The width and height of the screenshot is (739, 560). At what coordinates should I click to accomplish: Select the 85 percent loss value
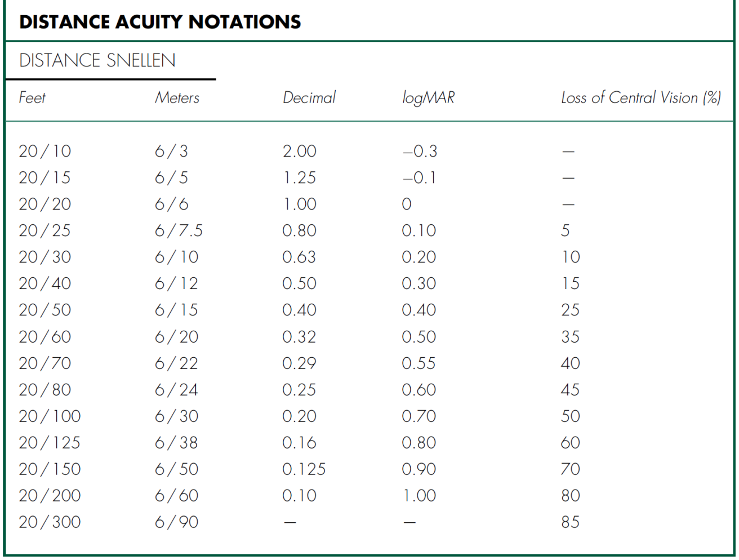click(x=571, y=522)
